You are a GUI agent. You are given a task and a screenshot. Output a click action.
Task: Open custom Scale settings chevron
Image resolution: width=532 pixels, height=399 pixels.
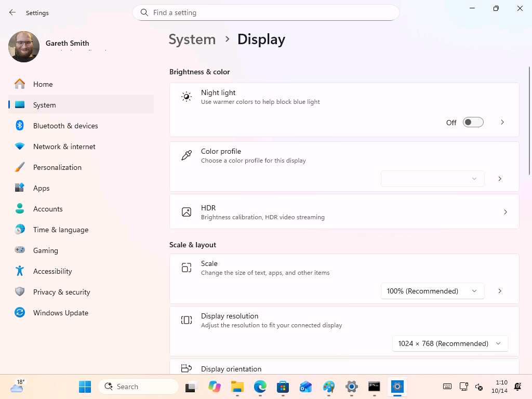500,291
